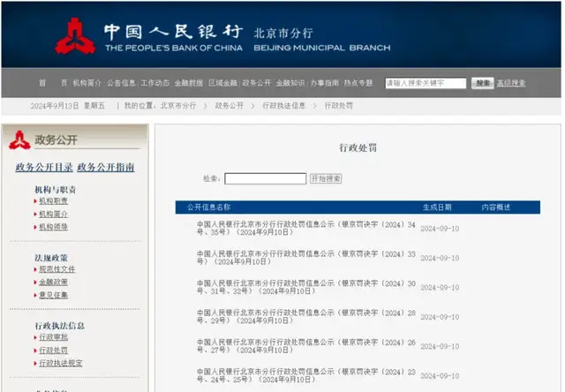Open 热点专题 navigation menu item
Screen dimensions: 565x392
tap(358, 83)
